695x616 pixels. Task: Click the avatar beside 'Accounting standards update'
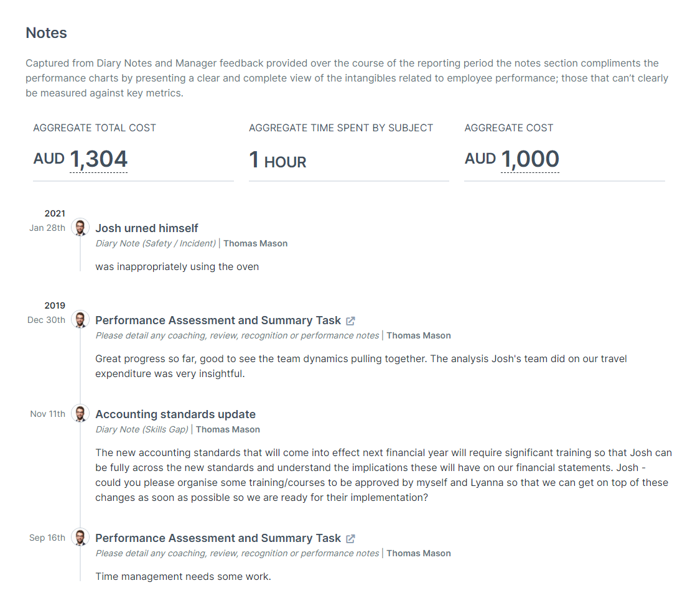(x=80, y=413)
